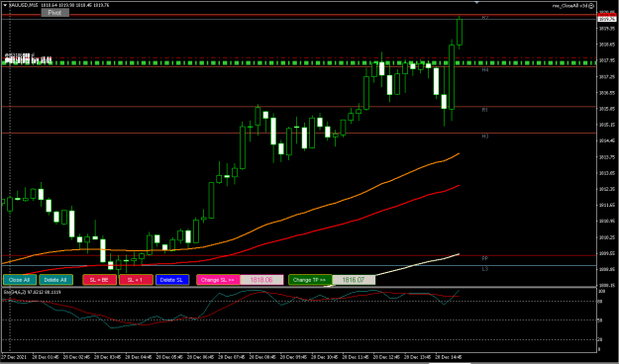Click the teal Delete All button

[x=55, y=280]
